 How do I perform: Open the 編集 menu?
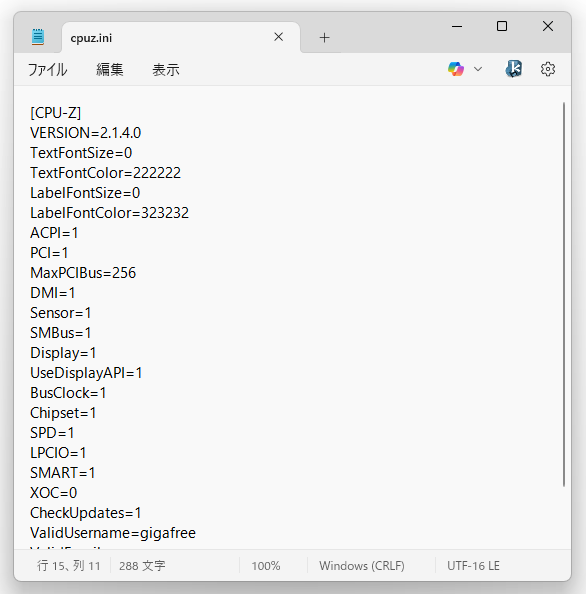(x=109, y=70)
